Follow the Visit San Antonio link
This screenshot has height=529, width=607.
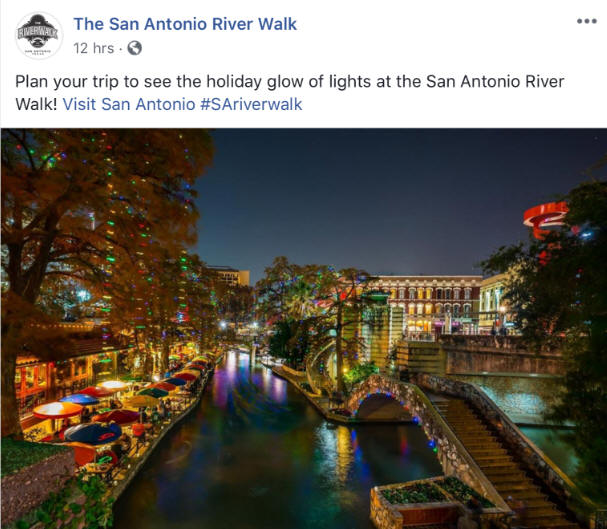129,104
